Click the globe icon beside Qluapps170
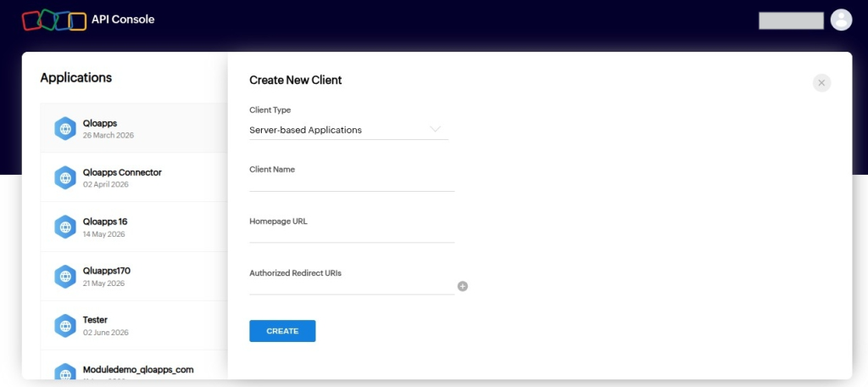868x387 pixels. (65, 276)
